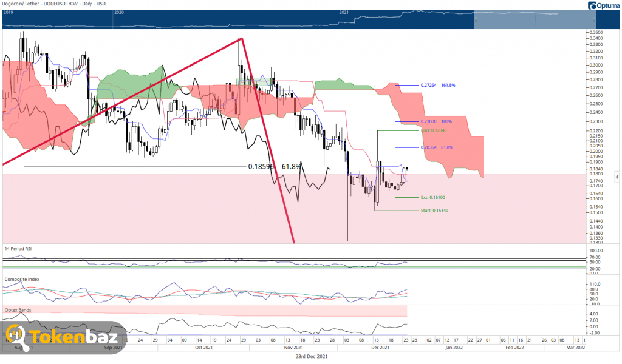The image size is (622, 364).
Task: Jump to 2019 in the overview strip
Action: 8,12
